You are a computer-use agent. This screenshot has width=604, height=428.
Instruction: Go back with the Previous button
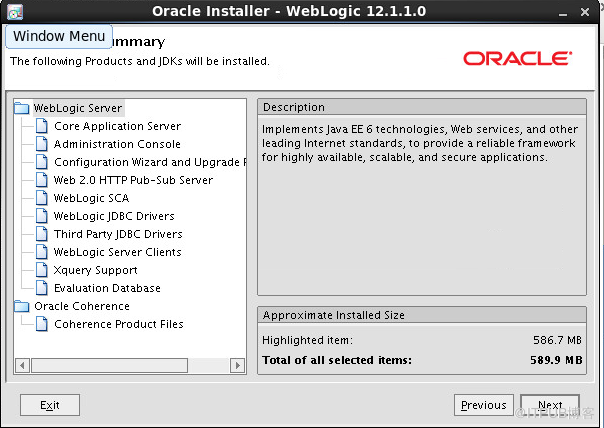484,405
